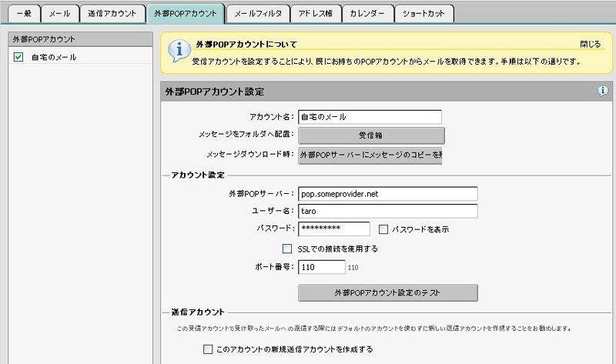
Task: Click the help icon in settings header
Action: coord(603,91)
